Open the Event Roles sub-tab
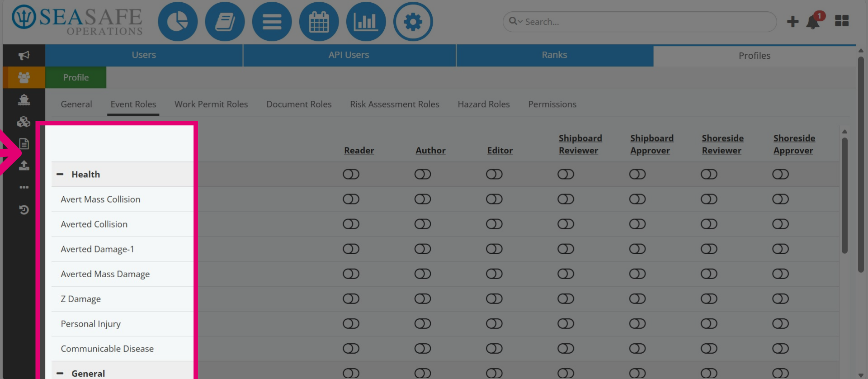The image size is (868, 379). pyautogui.click(x=133, y=104)
